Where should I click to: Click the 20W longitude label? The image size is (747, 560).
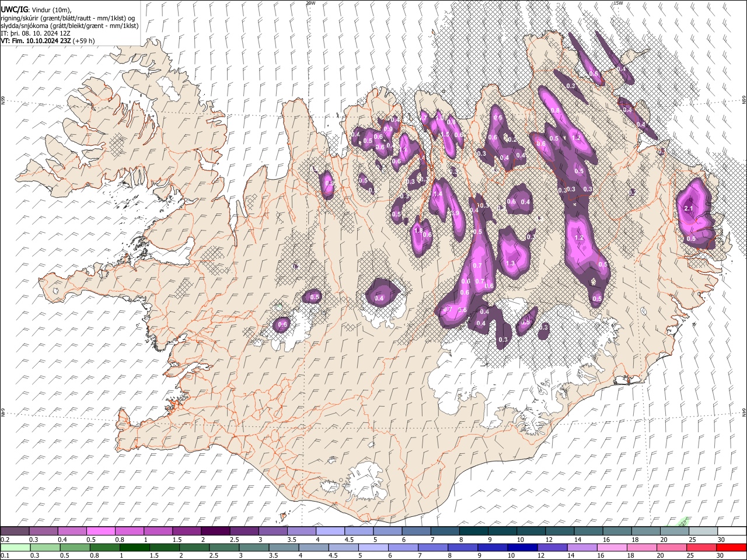point(310,3)
